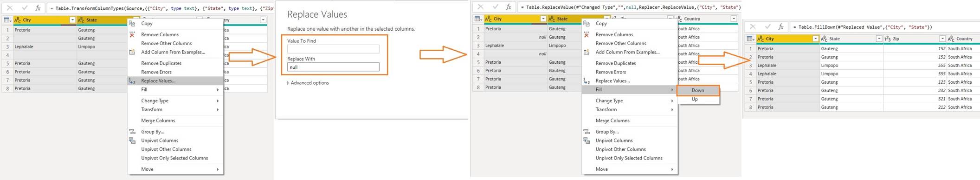
Task: Click the Unpivot Columns icon in the first context menu
Action: pyautogui.click(x=132, y=140)
